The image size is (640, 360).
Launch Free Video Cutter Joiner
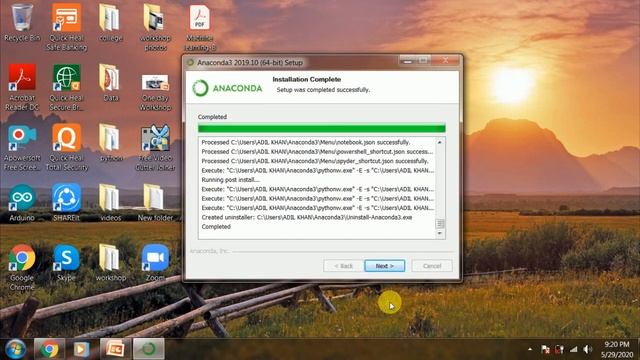[x=155, y=147]
